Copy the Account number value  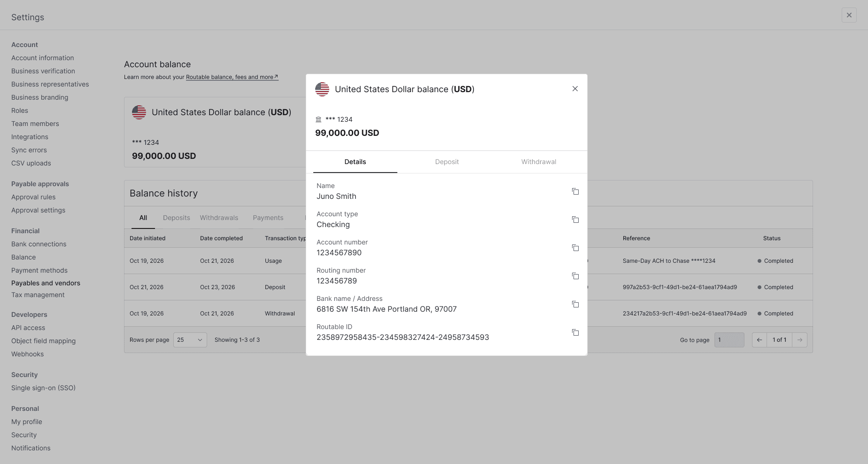[x=575, y=248]
